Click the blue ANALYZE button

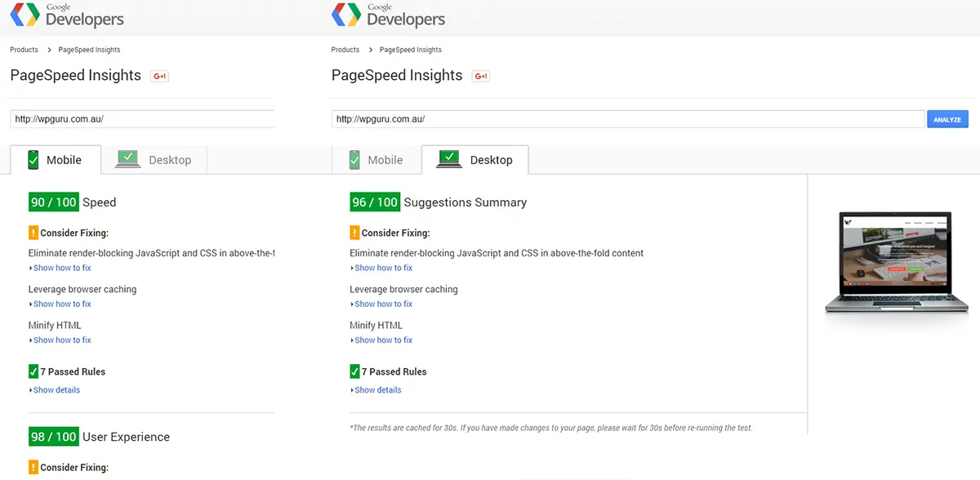click(947, 118)
